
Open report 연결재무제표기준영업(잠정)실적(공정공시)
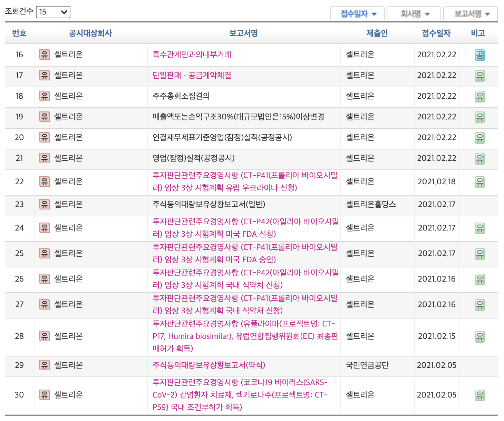[x=222, y=137]
